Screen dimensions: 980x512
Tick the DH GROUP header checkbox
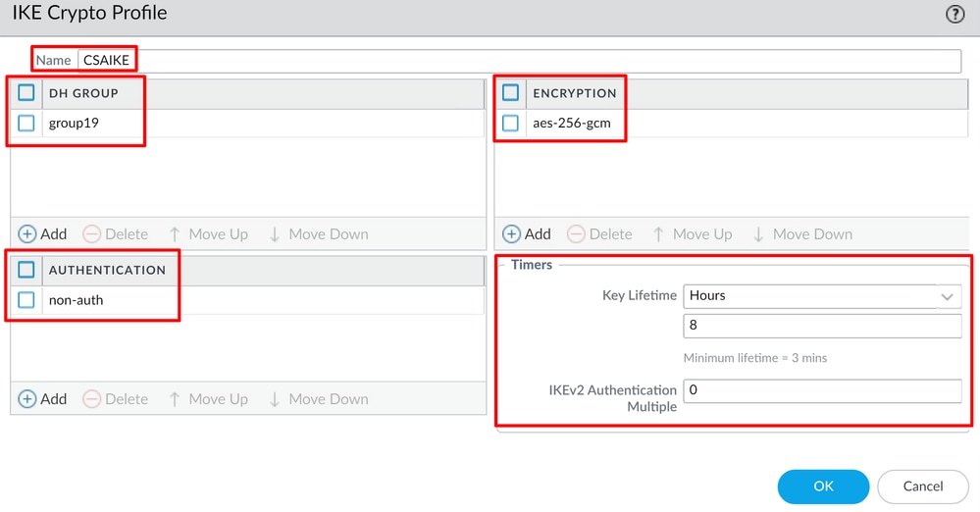pos(26,92)
